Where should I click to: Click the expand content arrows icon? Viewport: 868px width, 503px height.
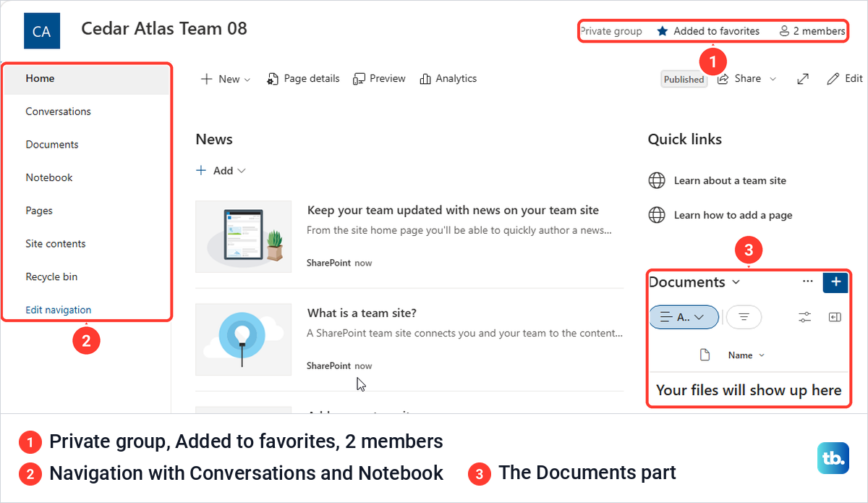(803, 79)
